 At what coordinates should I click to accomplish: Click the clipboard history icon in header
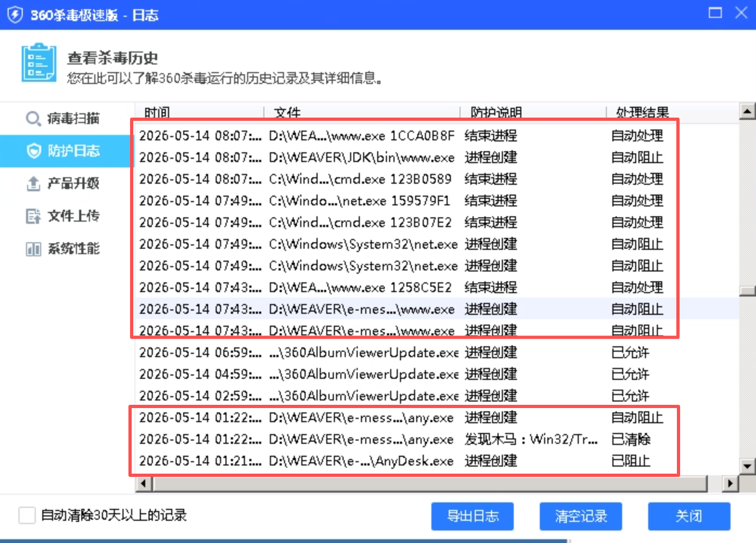tap(38, 63)
